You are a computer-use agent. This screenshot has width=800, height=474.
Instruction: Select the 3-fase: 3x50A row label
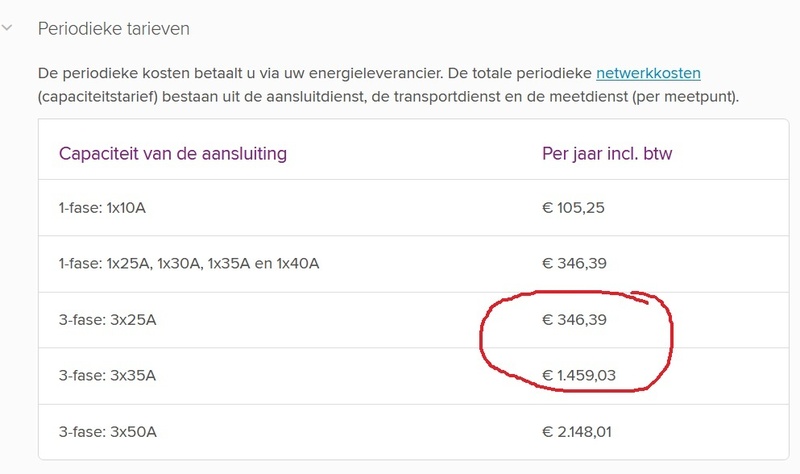(108, 432)
